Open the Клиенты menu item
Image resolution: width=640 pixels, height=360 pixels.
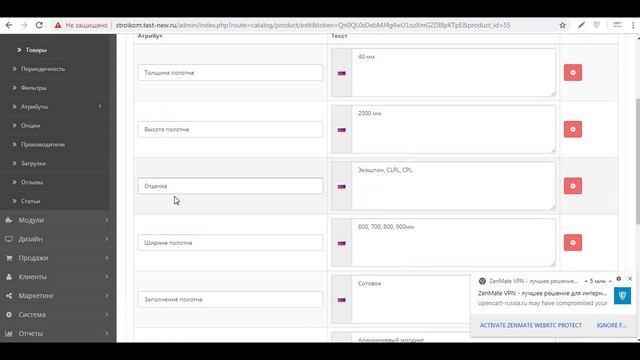pos(58,277)
